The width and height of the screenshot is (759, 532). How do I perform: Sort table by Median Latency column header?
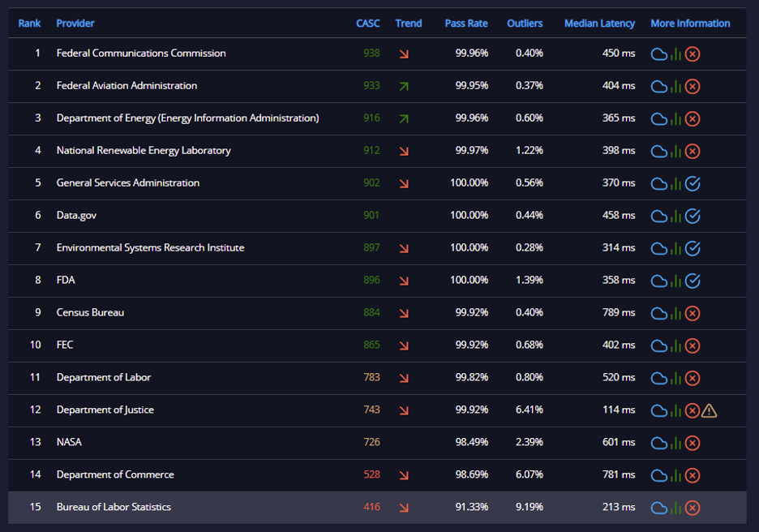pyautogui.click(x=600, y=24)
